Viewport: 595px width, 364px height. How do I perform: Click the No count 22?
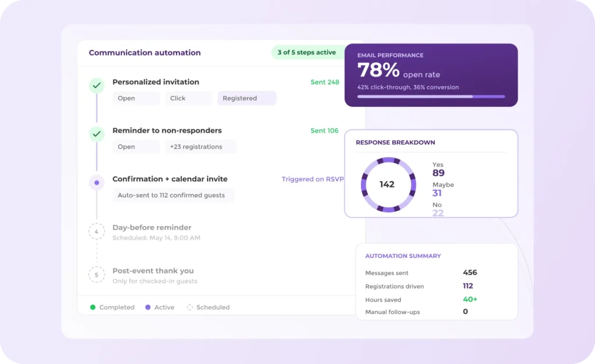(438, 213)
